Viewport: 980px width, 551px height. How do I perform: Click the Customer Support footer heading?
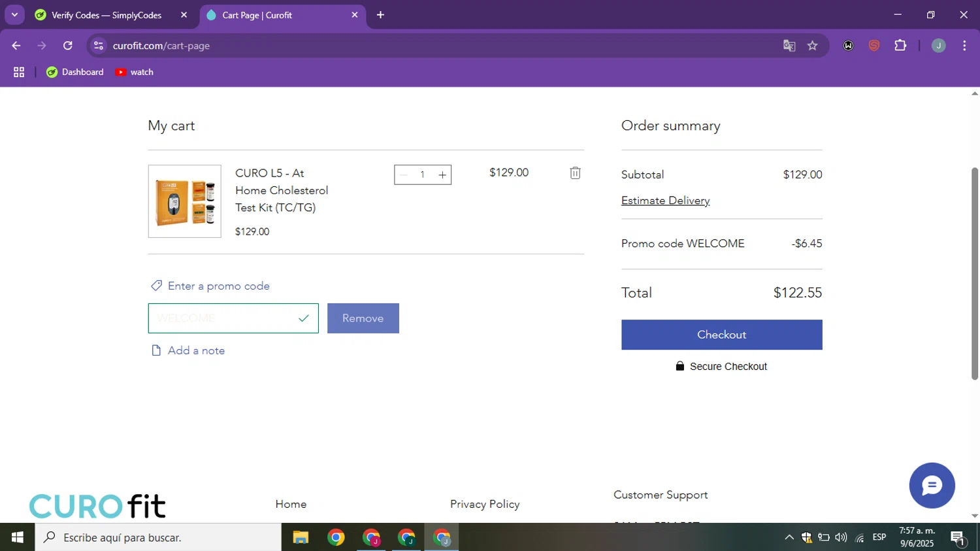661,495
